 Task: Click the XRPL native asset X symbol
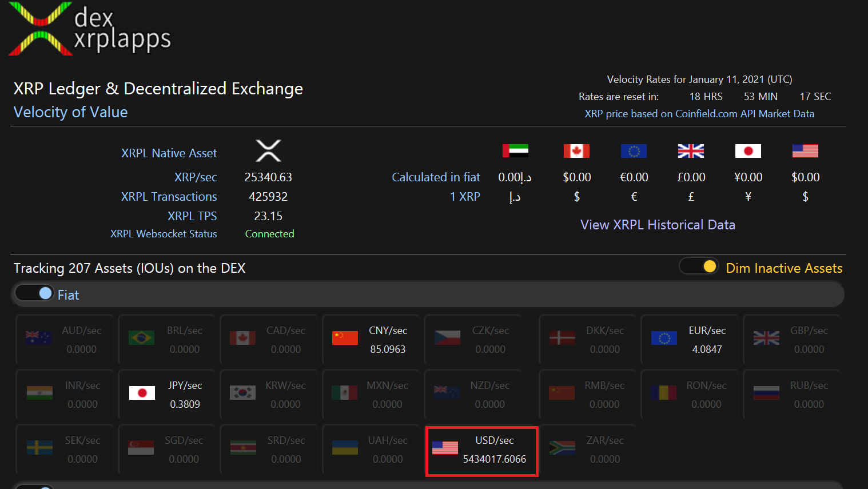(268, 150)
